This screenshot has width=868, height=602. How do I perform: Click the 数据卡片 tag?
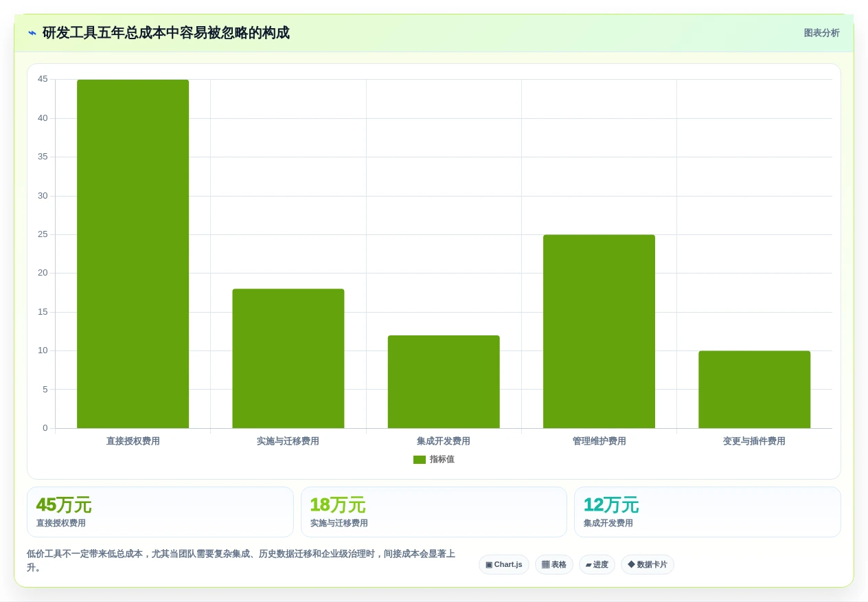point(648,565)
